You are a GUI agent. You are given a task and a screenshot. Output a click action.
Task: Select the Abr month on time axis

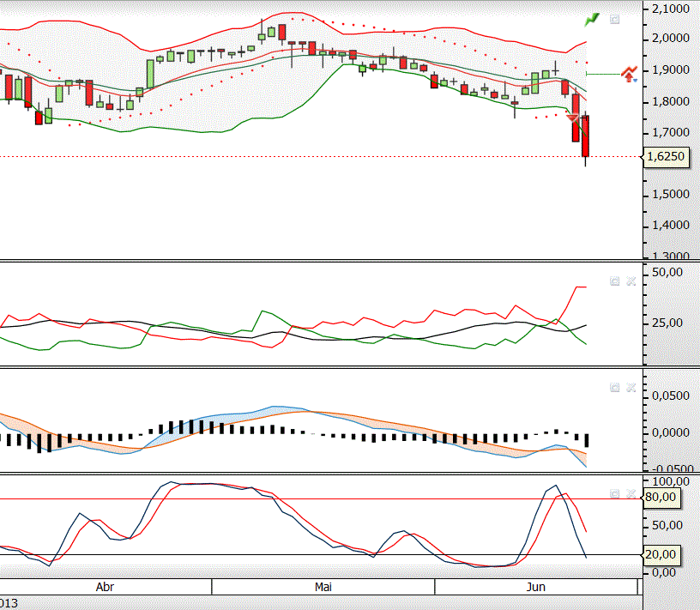(105, 587)
